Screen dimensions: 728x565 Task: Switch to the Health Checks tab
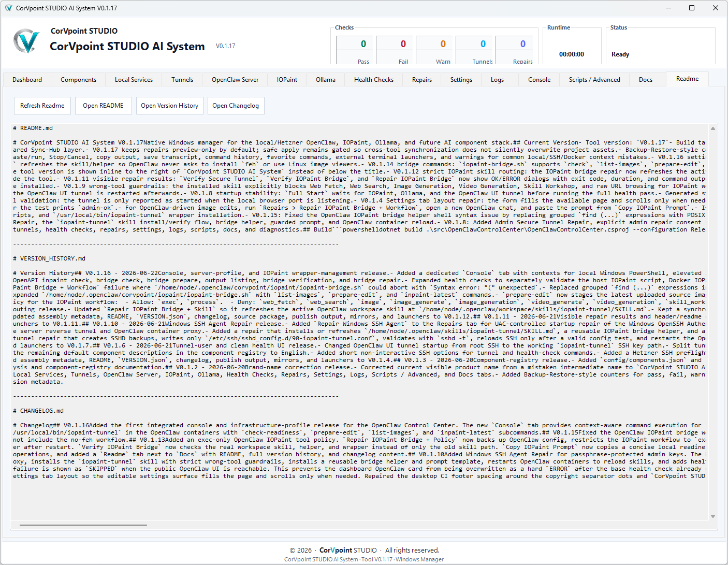pos(374,80)
